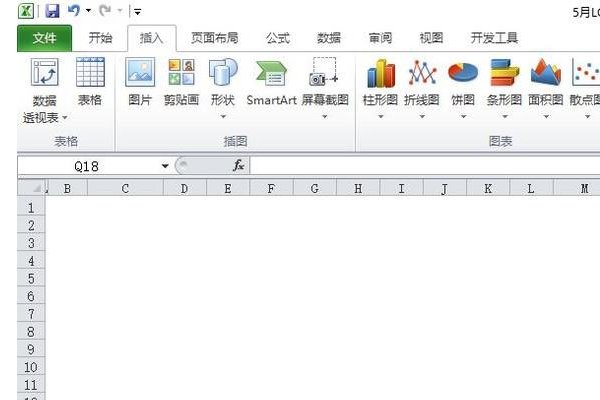Click the fx Insert Function button
Viewport: 600px width, 400px height.
[238, 166]
